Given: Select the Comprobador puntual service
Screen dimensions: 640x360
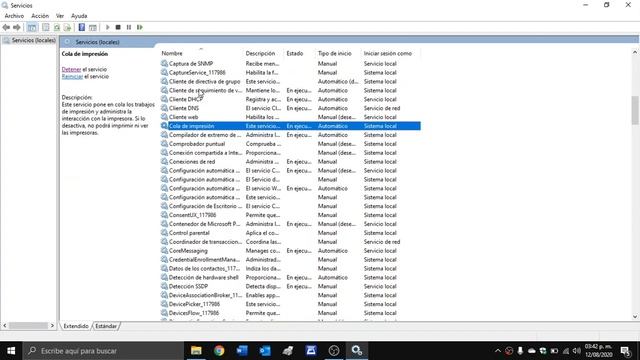Looking at the screenshot, I should pyautogui.click(x=197, y=144).
